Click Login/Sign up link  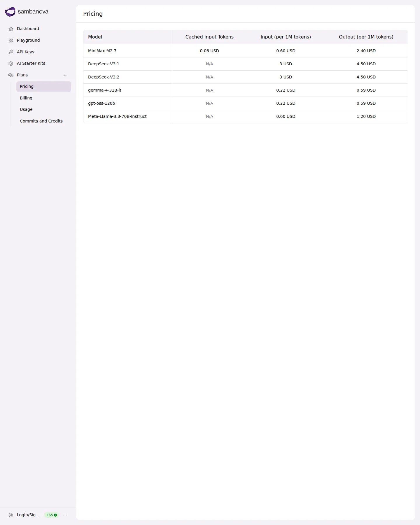[x=28, y=515]
